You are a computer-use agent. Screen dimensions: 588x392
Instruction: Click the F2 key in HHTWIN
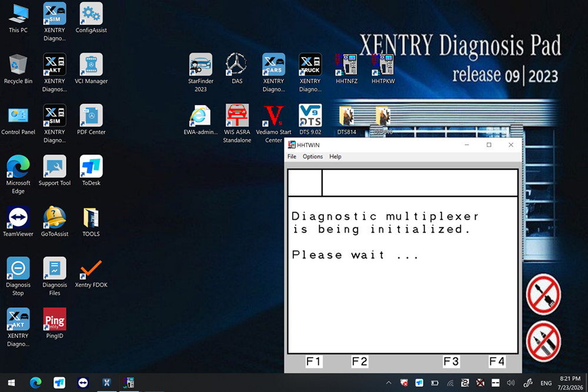click(x=360, y=361)
